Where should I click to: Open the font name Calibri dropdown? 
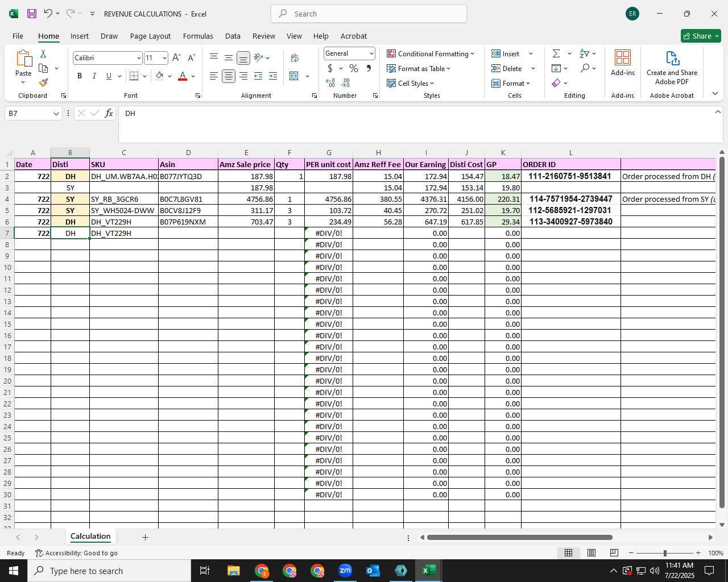coord(139,58)
